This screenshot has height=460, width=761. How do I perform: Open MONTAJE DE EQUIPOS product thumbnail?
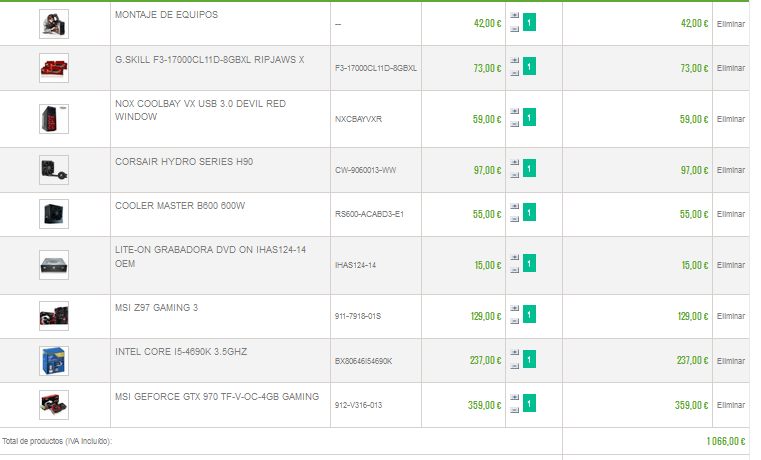54,24
